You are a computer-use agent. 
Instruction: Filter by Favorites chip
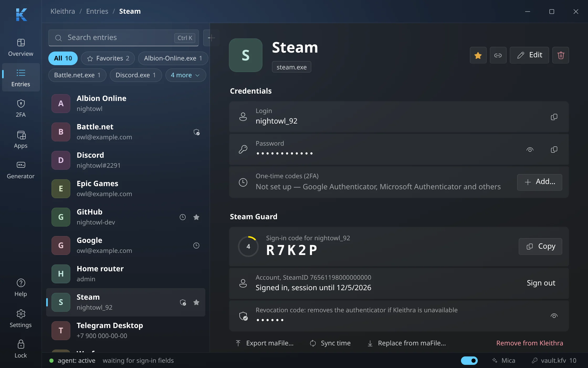[108, 58]
